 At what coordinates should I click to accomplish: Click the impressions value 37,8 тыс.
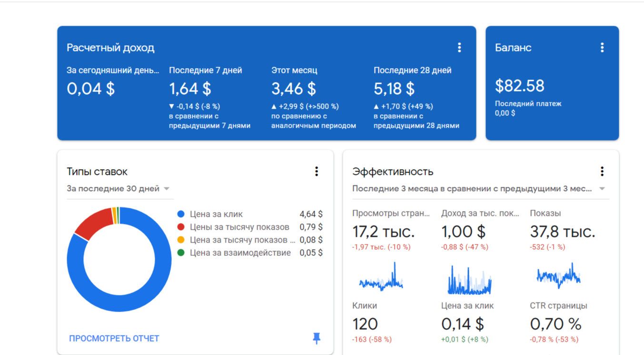pos(563,232)
